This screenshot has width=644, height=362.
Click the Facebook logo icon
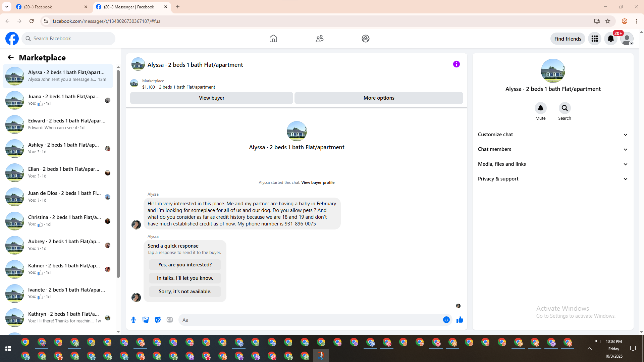pyautogui.click(x=12, y=39)
